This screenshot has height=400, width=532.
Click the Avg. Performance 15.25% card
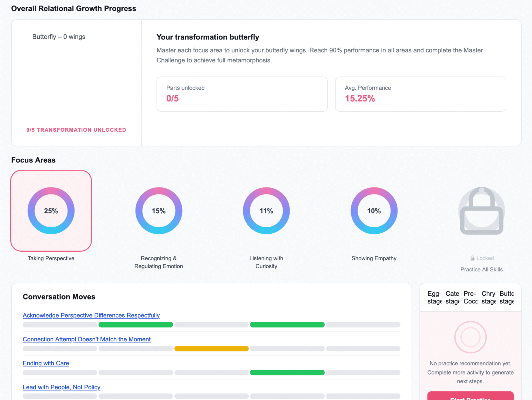pos(420,94)
